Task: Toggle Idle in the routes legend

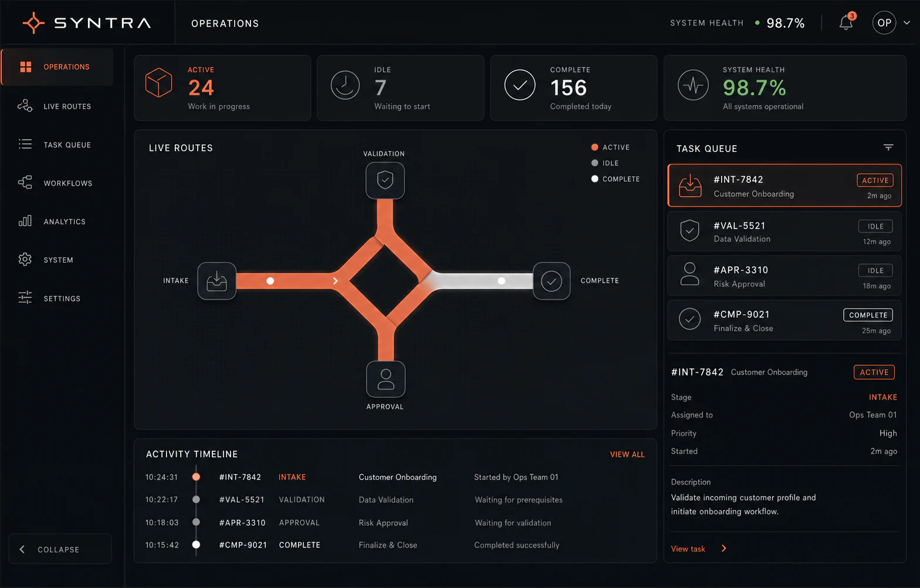Action: [x=605, y=163]
